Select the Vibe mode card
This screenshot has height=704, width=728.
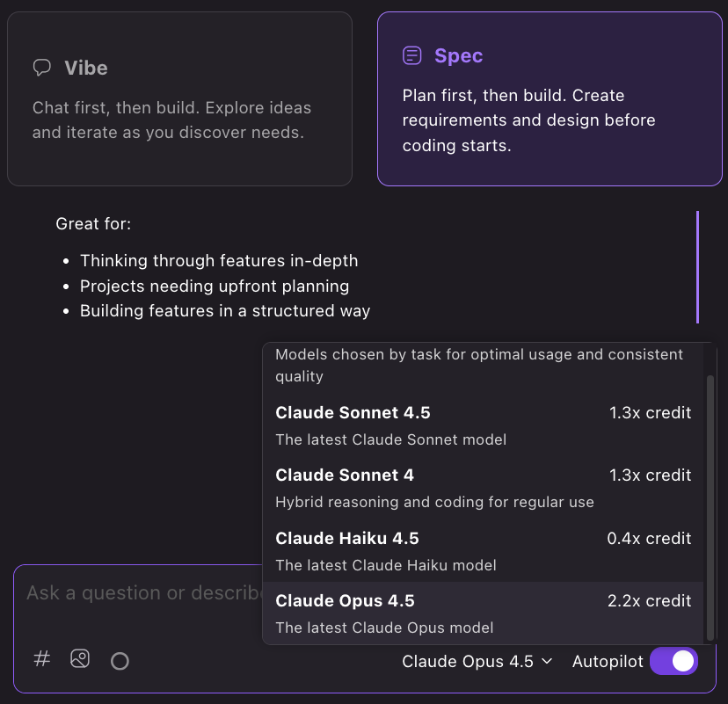tap(179, 98)
